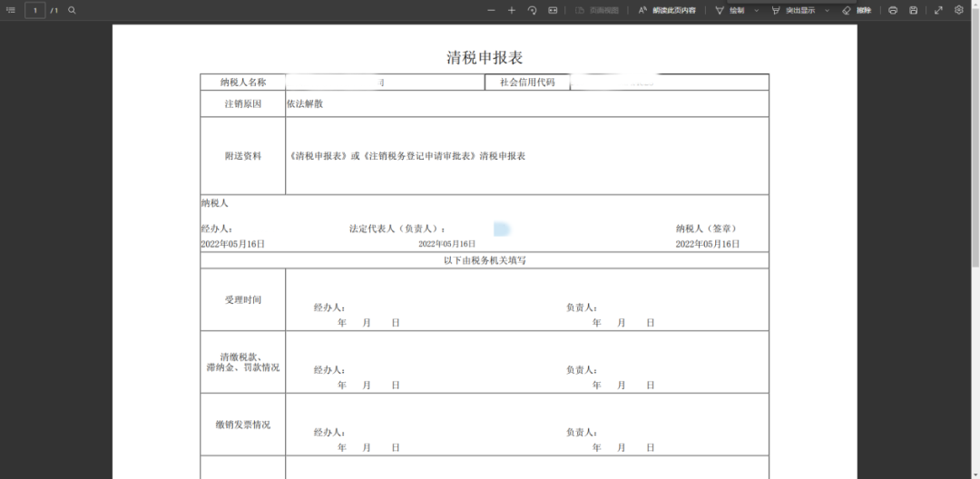The image size is (980, 479).
Task: Start 朗读此页内容 read aloud
Action: [667, 10]
